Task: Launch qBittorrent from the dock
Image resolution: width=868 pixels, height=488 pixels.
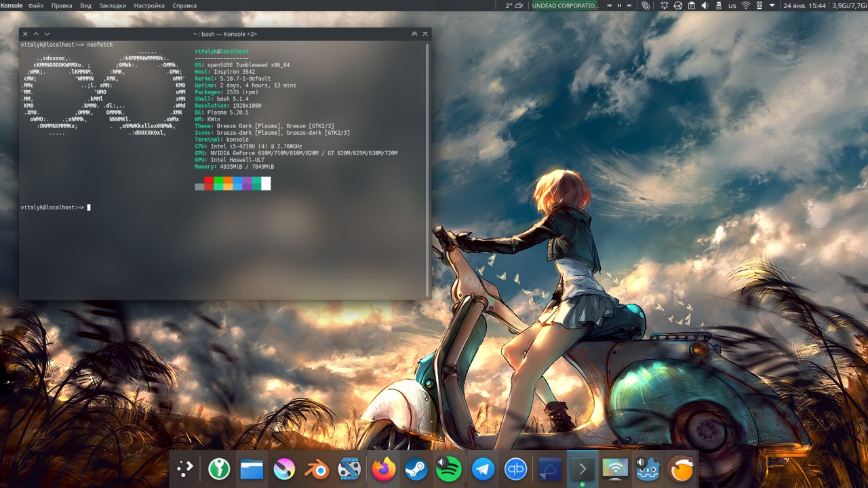Action: (x=516, y=469)
